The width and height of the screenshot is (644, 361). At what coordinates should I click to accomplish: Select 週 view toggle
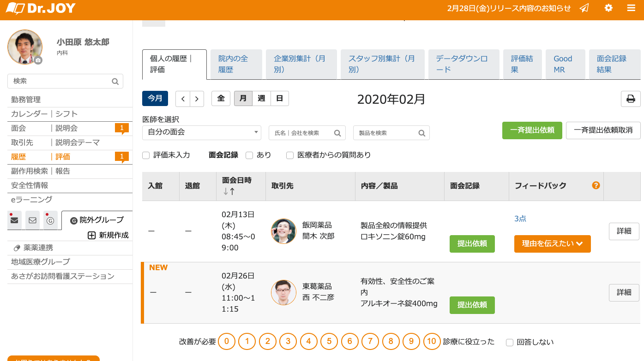click(261, 99)
